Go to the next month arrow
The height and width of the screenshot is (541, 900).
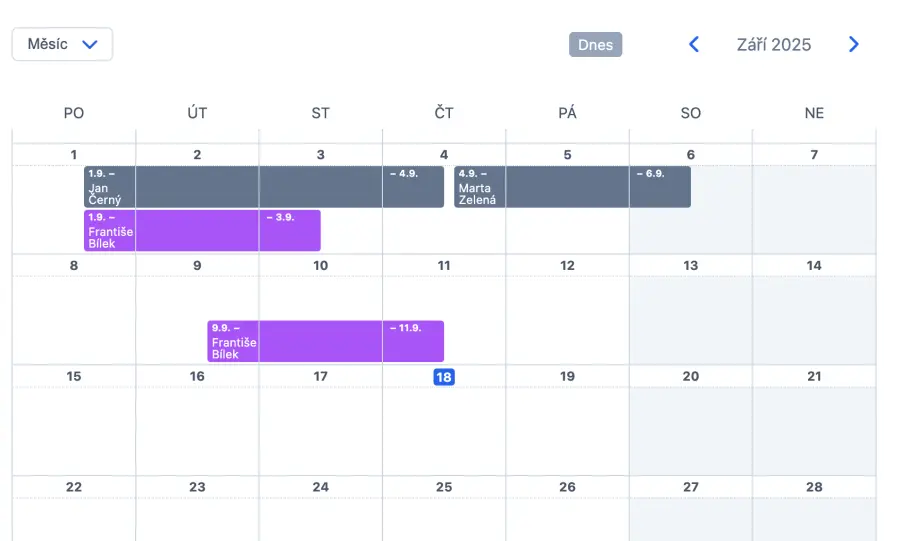[853, 44]
